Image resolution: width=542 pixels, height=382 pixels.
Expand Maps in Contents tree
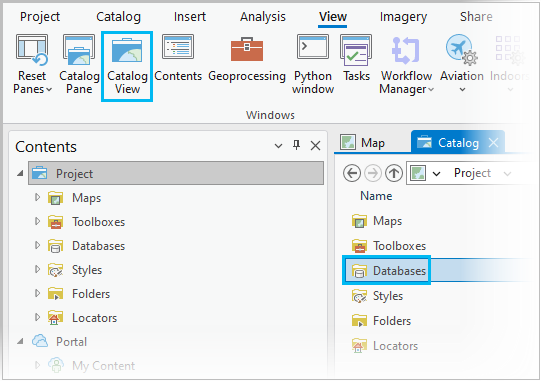(37, 197)
